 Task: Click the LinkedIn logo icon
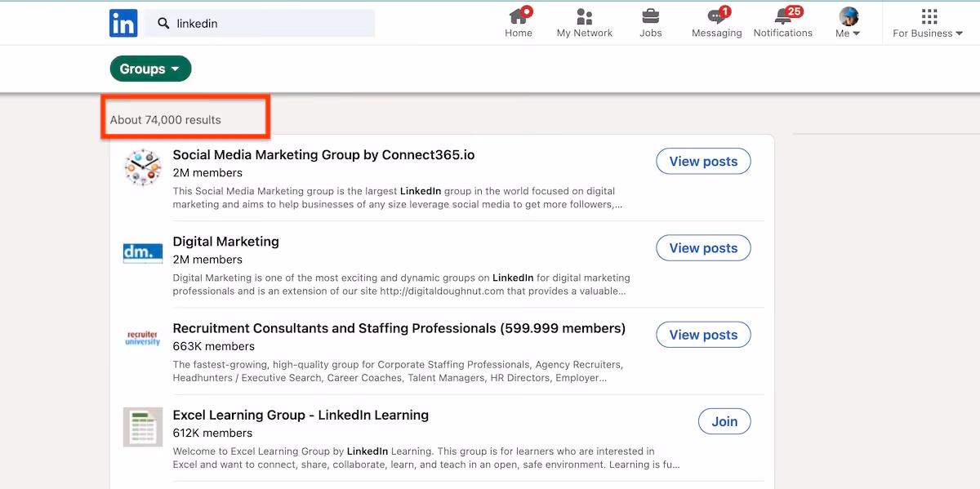[x=123, y=23]
